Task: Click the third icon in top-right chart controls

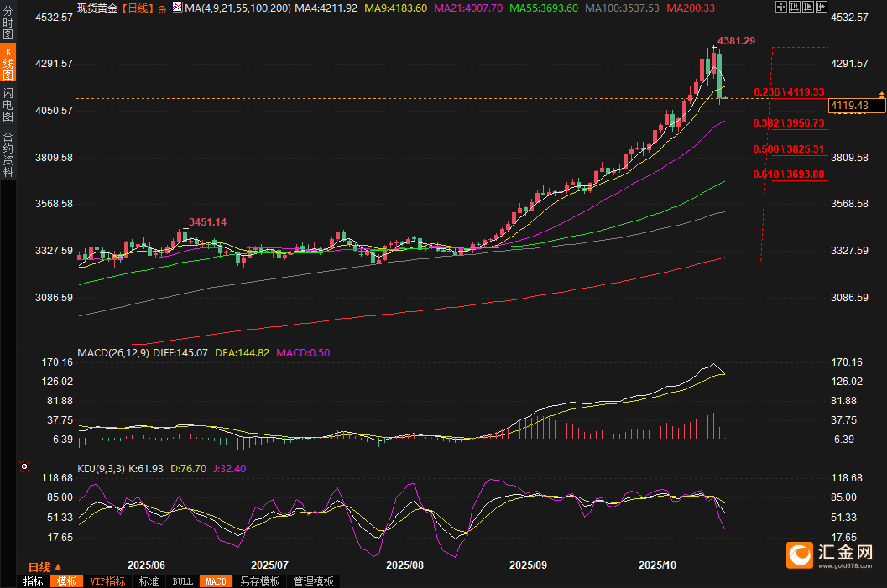Action: 807,7
